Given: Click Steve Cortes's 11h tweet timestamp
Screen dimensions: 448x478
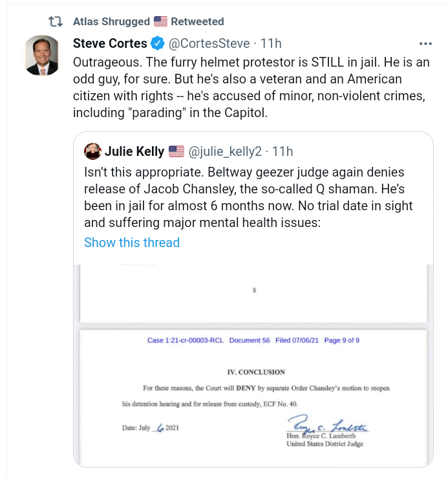Looking at the screenshot, I should pos(272,44).
